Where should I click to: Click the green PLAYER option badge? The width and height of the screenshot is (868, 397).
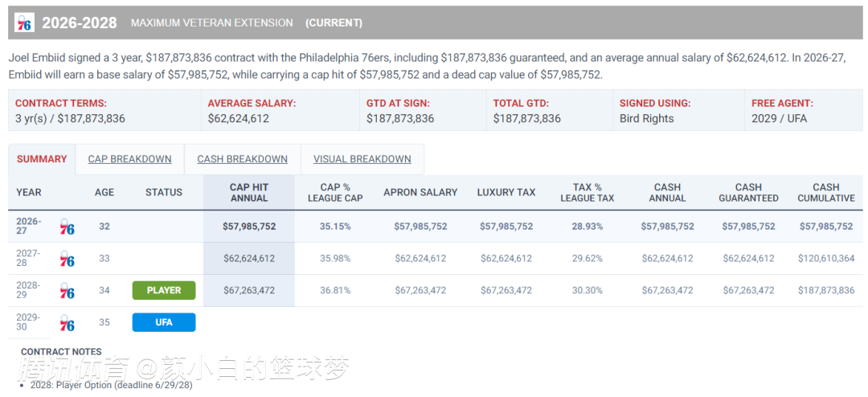pyautogui.click(x=164, y=290)
